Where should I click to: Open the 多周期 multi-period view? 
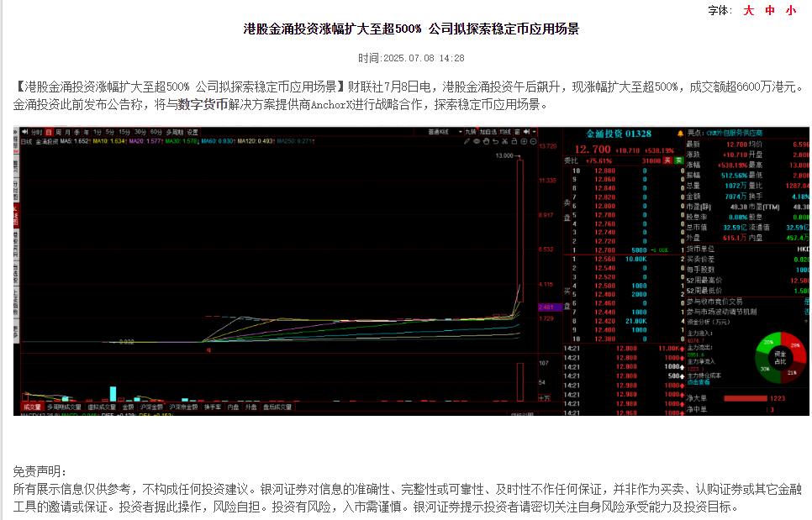coord(175,132)
